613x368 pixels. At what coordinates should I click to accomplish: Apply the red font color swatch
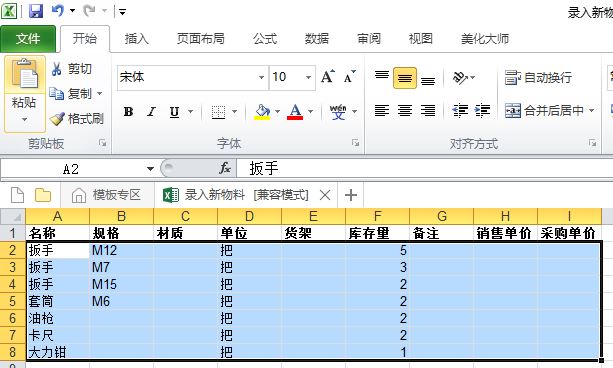pyautogui.click(x=295, y=112)
